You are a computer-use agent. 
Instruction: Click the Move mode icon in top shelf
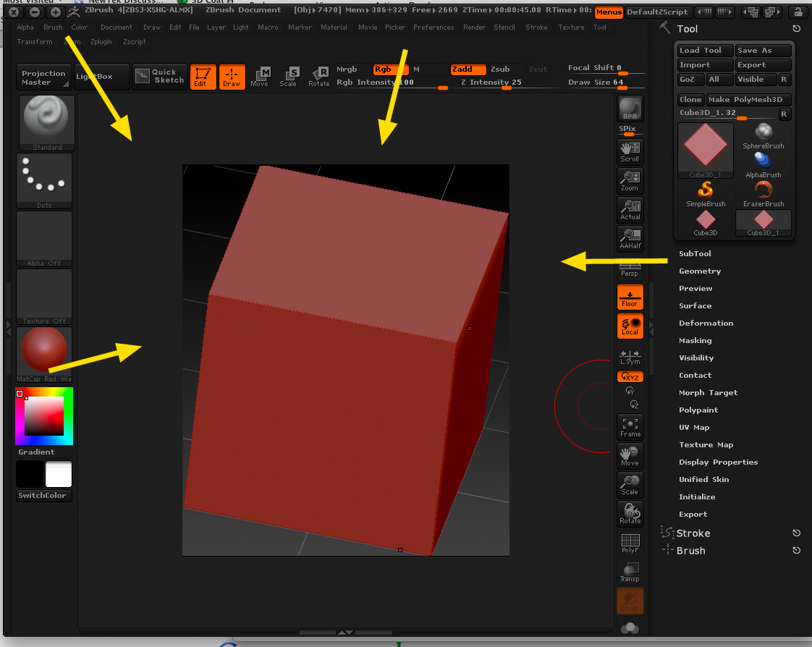260,77
